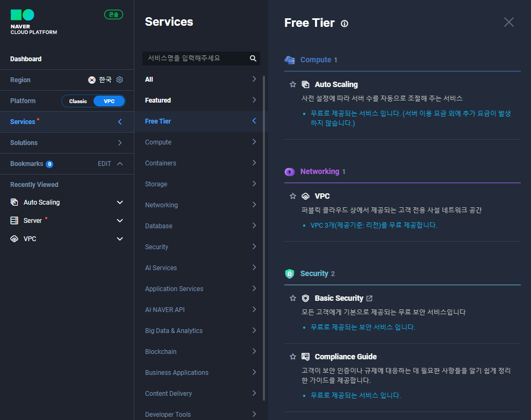Open the Business Applications category

[x=201, y=373]
